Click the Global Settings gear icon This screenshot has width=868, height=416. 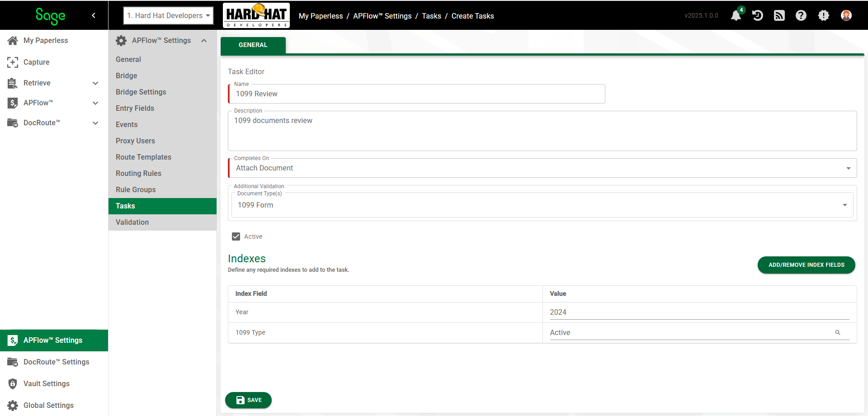(13, 406)
